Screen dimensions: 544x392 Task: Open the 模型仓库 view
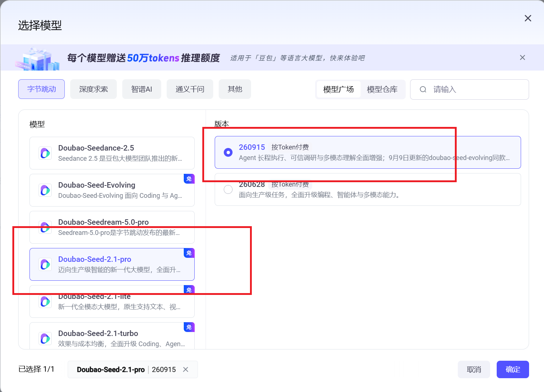382,89
